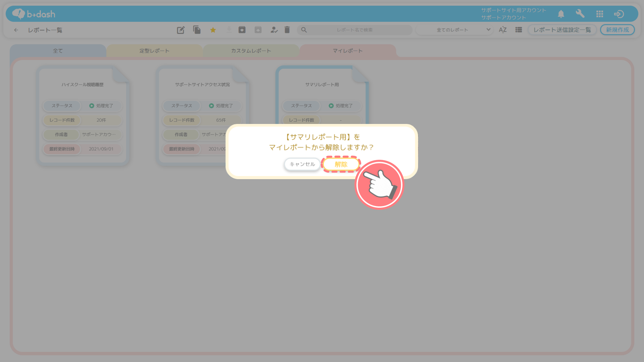The image size is (644, 362).
Task: Click the 新規作成 button
Action: tap(617, 30)
